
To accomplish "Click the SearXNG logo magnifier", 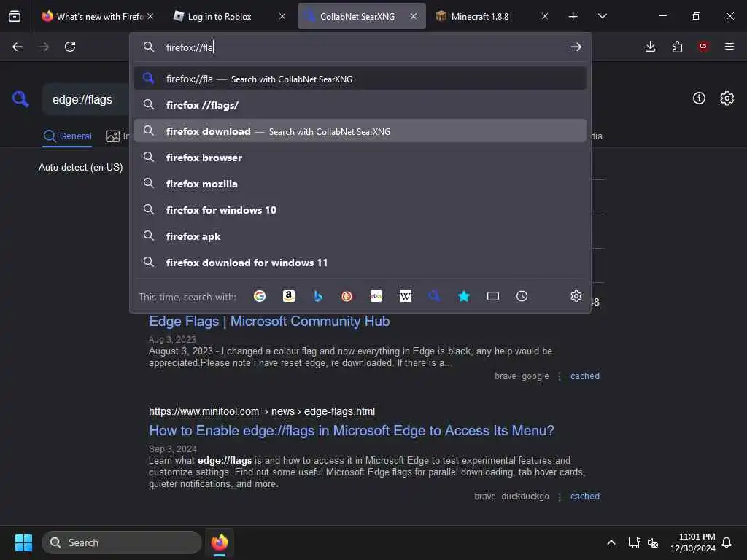I will (x=20, y=99).
